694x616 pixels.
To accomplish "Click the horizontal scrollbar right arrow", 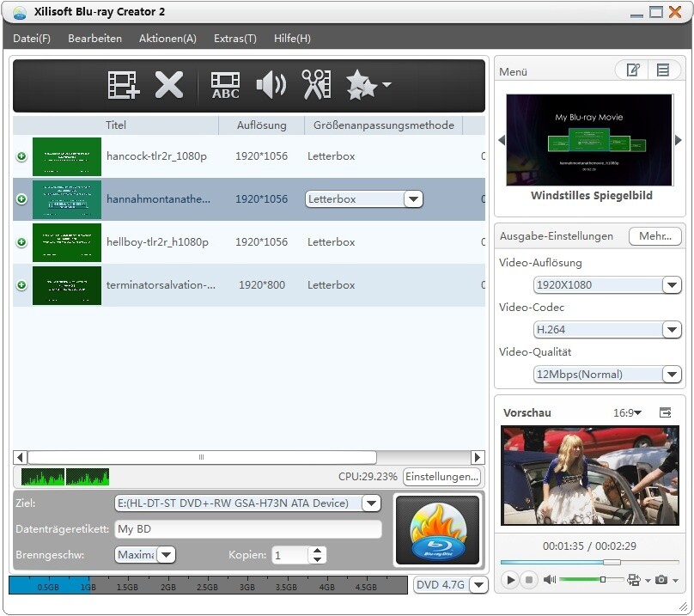I will click(478, 457).
